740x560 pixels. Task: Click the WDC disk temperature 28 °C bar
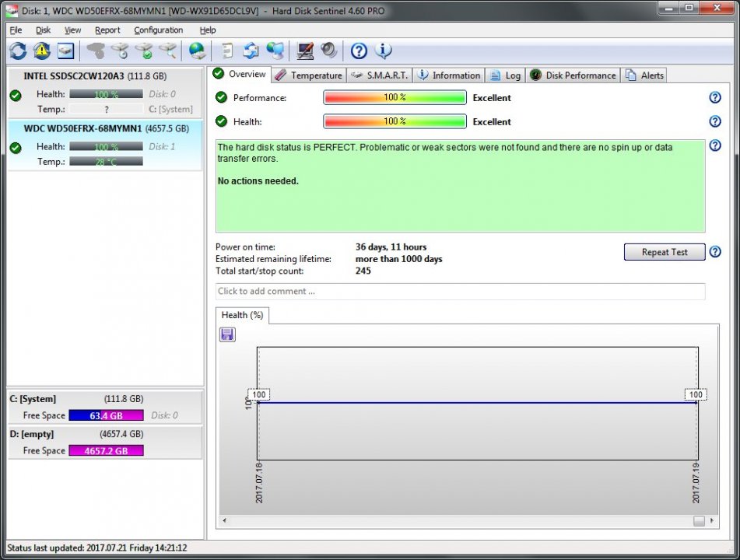(106, 162)
